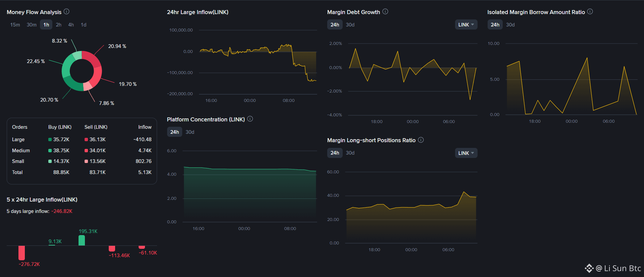Select 24h for Margin Long-short Positions Ratio
The height and width of the screenshot is (277, 644).
click(x=335, y=153)
